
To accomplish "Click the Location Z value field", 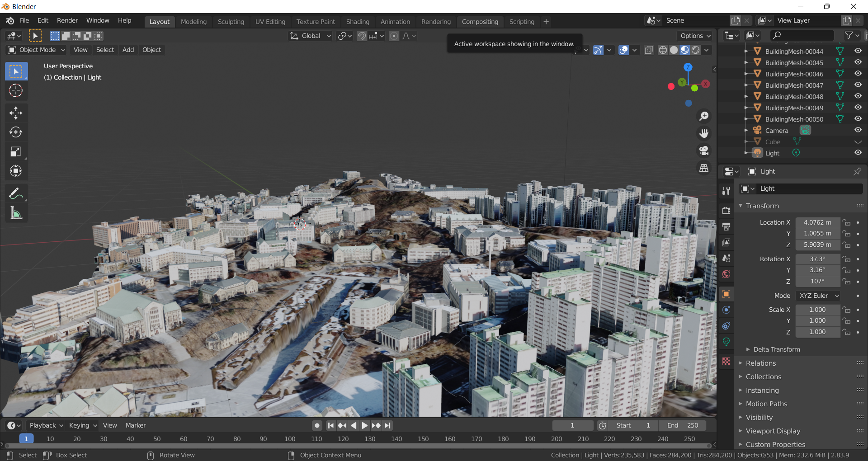I will click(817, 245).
